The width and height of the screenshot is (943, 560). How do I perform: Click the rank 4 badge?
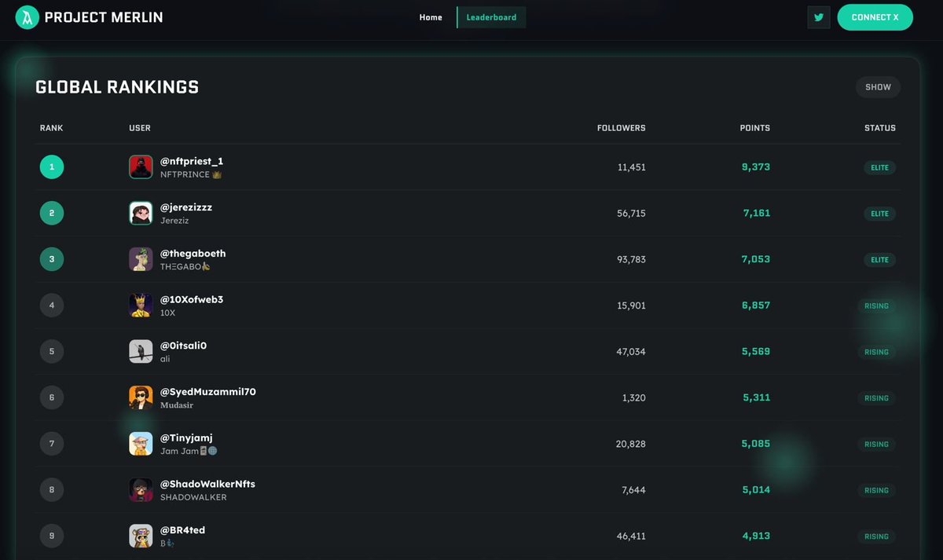coord(52,306)
